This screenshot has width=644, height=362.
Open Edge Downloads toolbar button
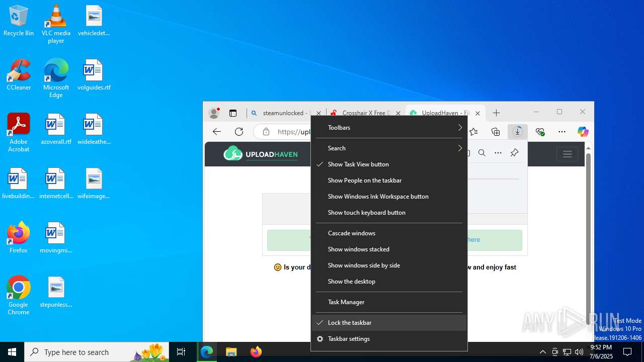[518, 132]
